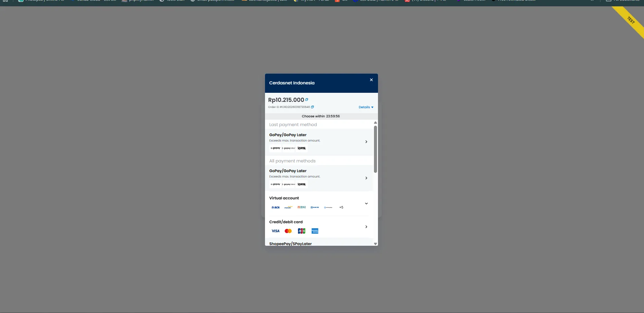Click the American Express logo
The height and width of the screenshot is (313, 644).
click(x=315, y=231)
